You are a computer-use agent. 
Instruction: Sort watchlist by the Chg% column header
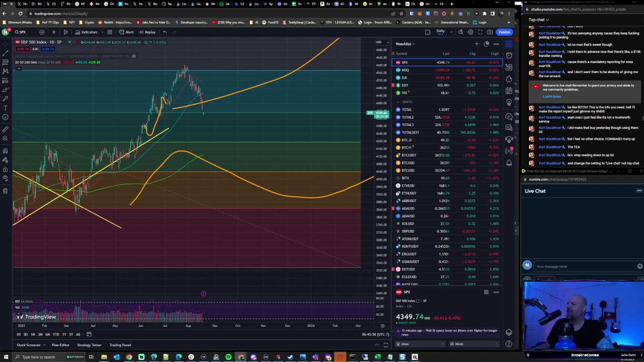495,54
